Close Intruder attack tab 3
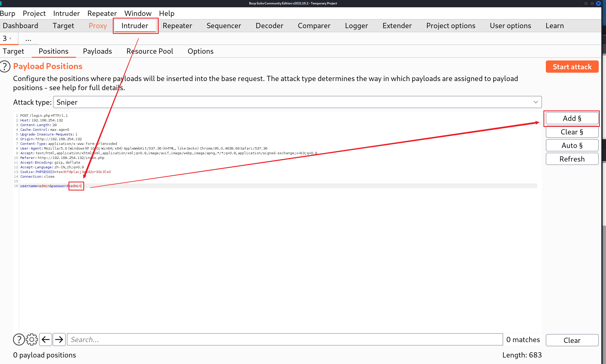The width and height of the screenshot is (606, 364). (10, 39)
